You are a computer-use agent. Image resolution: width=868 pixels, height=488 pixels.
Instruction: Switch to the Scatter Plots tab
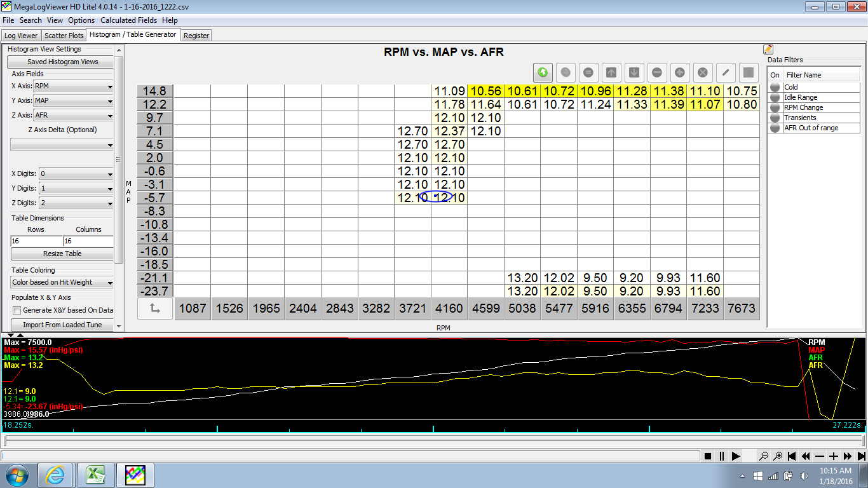coord(63,35)
